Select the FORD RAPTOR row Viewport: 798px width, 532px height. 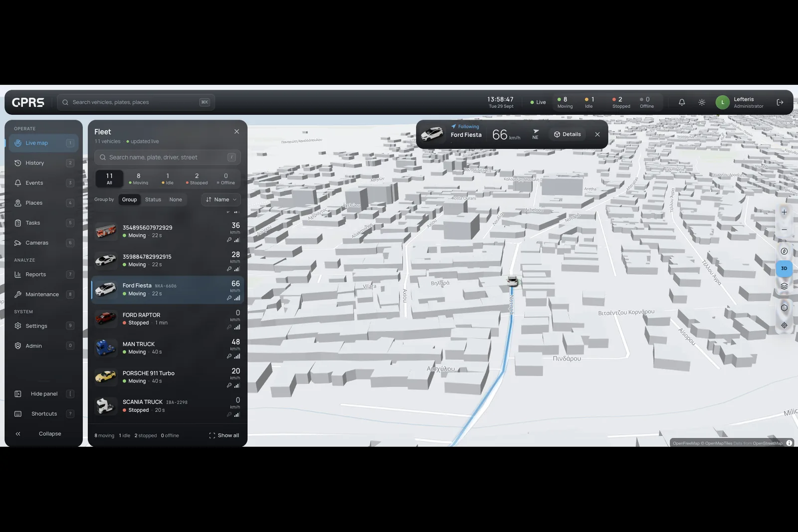pos(168,319)
